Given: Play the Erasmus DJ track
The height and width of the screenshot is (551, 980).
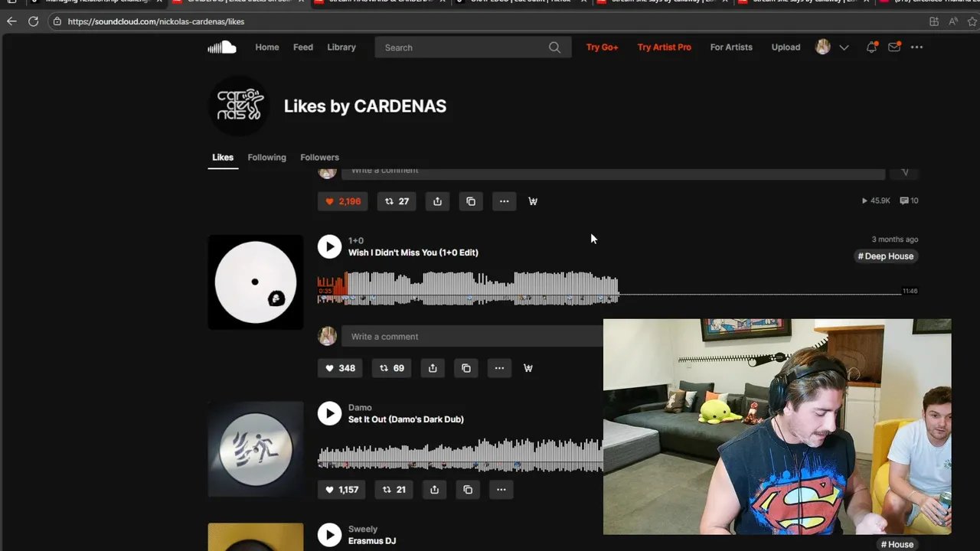Looking at the screenshot, I should 329,535.
